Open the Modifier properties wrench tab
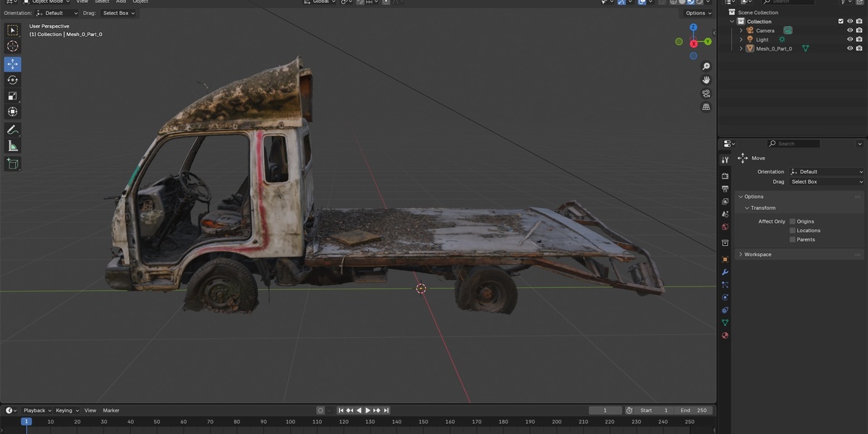 pos(725,272)
